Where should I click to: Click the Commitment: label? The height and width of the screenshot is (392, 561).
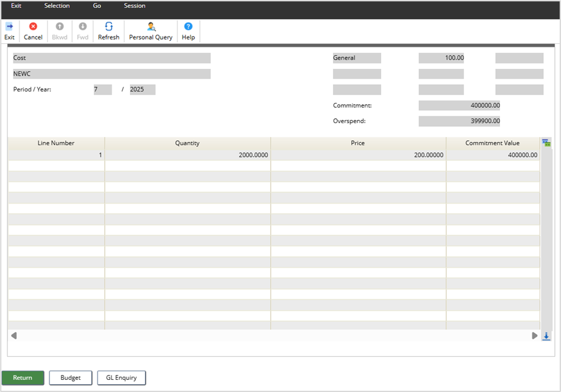coord(352,105)
